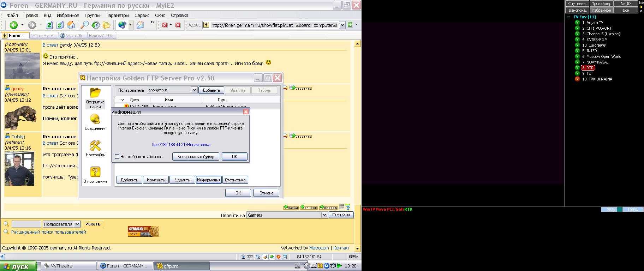Viewport: 644px width, 271px height.
Task: Click the red V icon beside TRK UKRAINA
Action: [578, 79]
